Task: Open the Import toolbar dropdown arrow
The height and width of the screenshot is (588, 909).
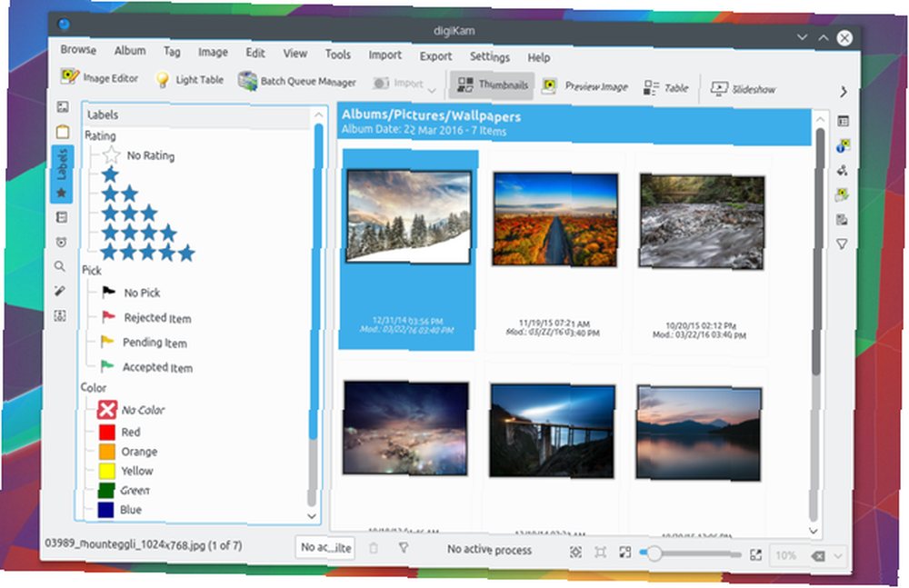Action: pyautogui.click(x=431, y=91)
